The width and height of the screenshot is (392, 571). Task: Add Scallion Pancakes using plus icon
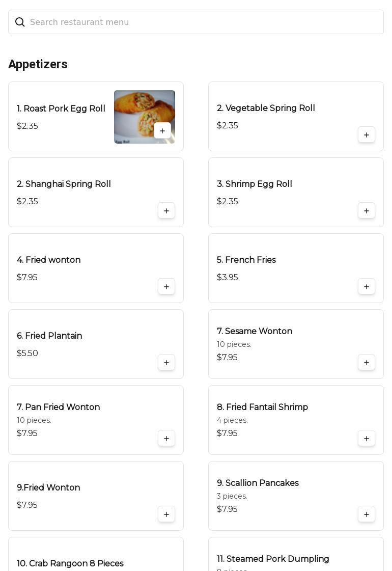[x=367, y=514]
